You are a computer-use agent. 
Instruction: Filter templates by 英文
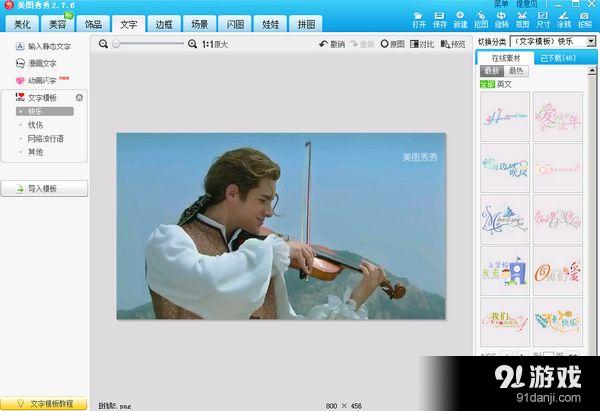pos(504,84)
